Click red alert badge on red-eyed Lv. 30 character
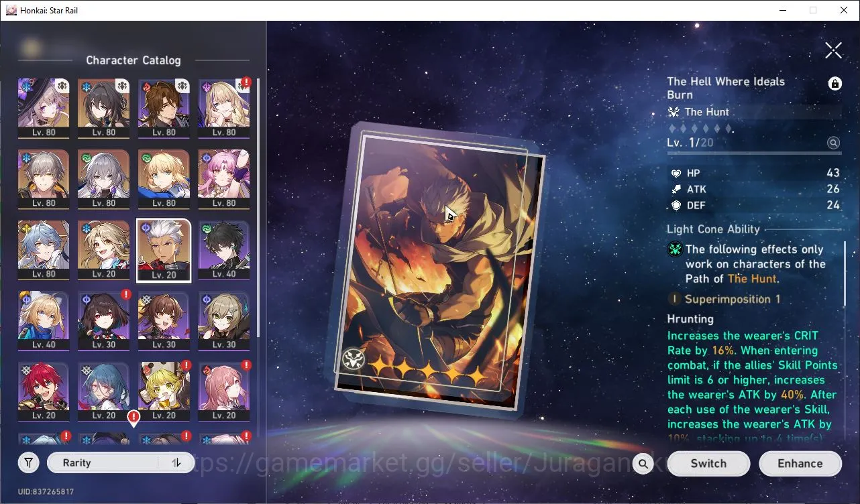860x504 pixels. pyautogui.click(x=126, y=294)
